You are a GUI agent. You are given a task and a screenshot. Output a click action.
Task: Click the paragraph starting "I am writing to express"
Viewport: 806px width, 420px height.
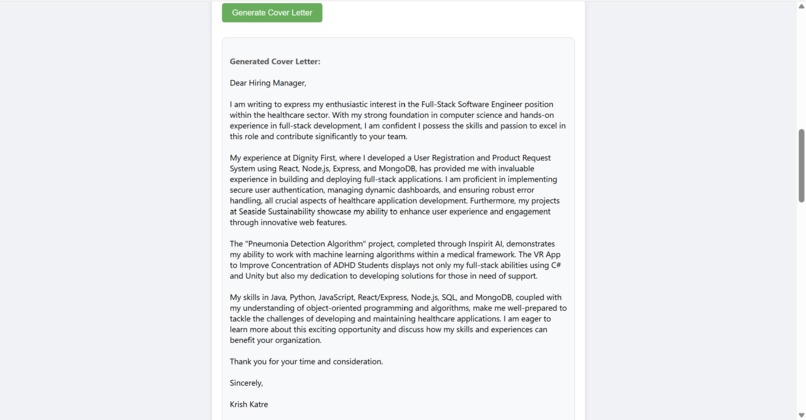click(x=398, y=120)
